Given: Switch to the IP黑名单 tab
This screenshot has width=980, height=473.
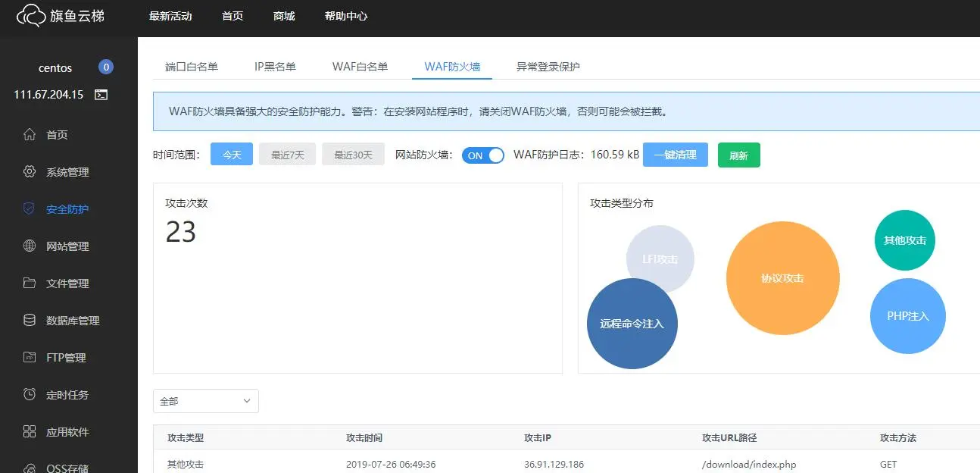Looking at the screenshot, I should 275,67.
